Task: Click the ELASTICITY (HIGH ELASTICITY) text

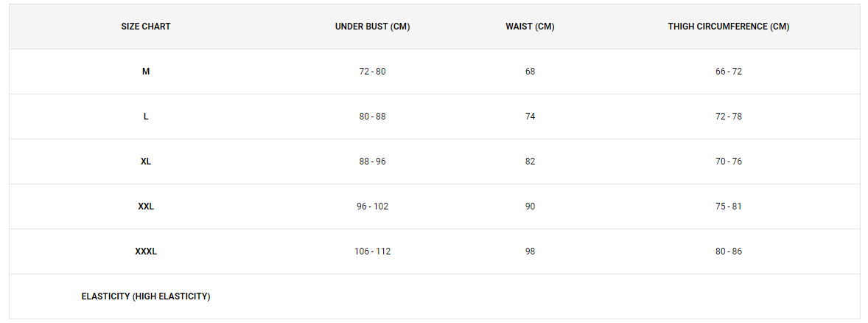Action: point(146,296)
